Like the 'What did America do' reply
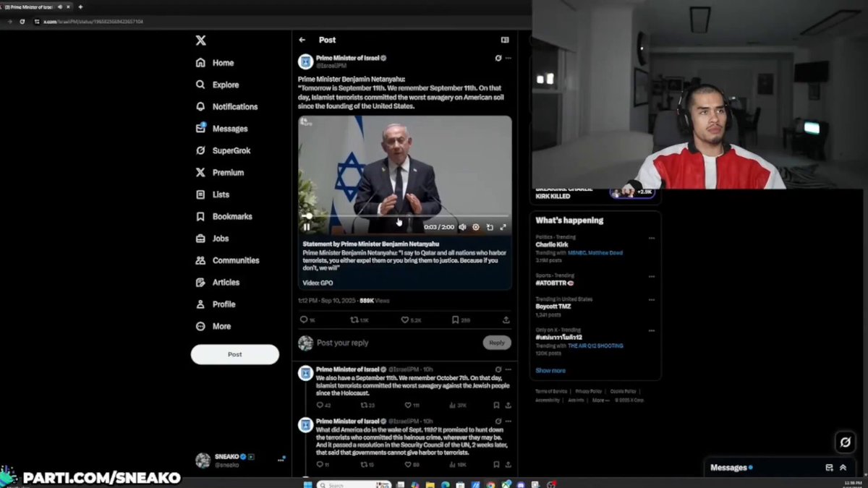Image resolution: width=868 pixels, height=488 pixels. click(412, 464)
